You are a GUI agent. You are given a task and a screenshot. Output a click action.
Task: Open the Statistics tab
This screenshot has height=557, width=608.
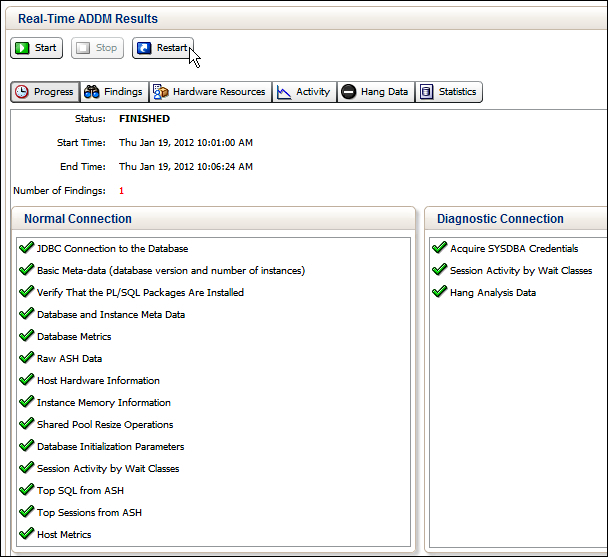click(449, 92)
